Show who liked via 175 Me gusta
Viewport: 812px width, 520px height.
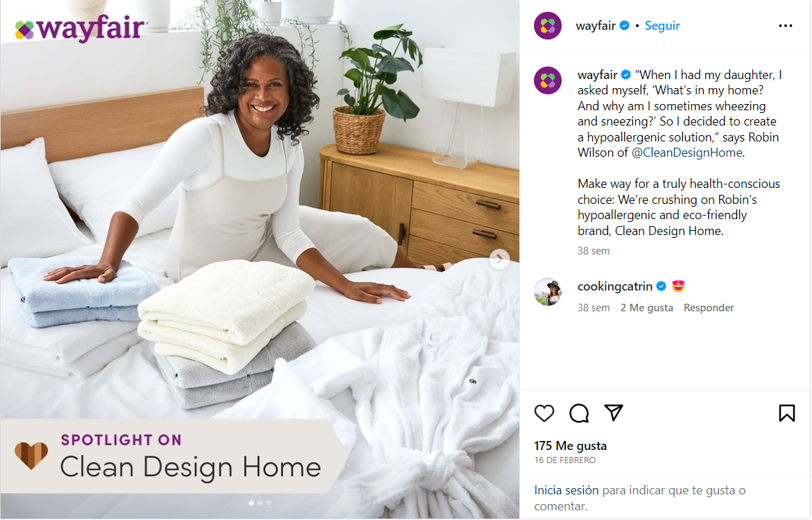click(x=570, y=446)
